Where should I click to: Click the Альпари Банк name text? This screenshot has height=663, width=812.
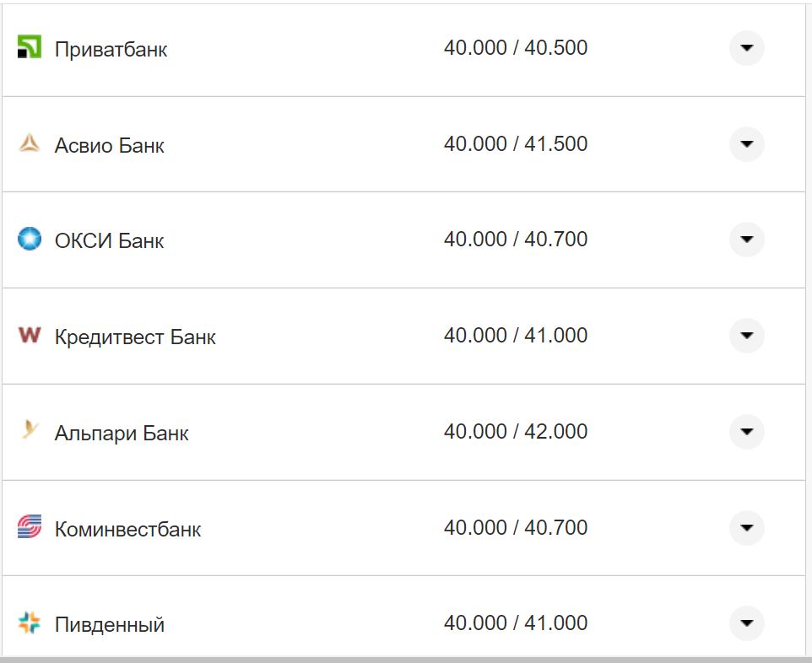click(122, 434)
